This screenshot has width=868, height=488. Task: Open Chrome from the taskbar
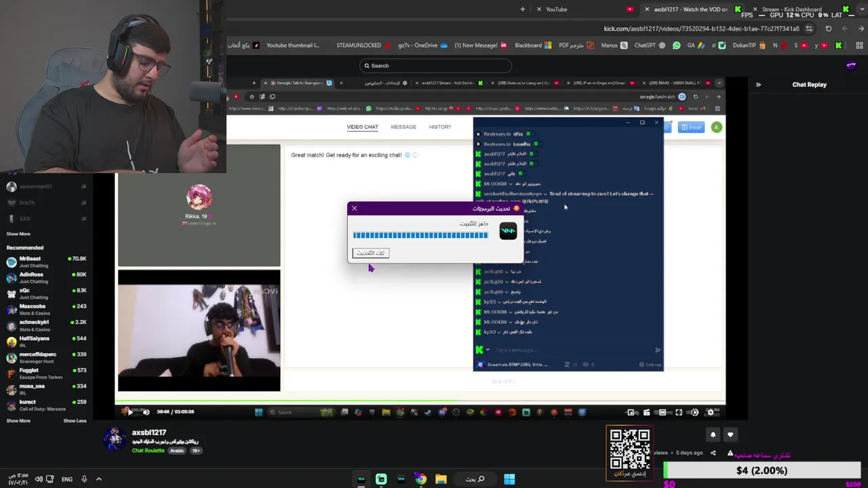tap(420, 479)
